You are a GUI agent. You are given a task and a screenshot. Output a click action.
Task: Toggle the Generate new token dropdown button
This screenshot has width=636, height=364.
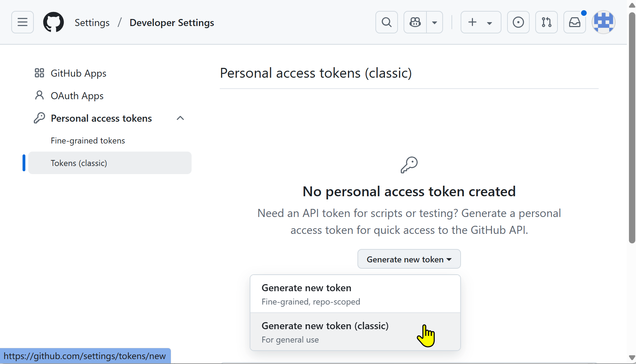[x=409, y=259]
